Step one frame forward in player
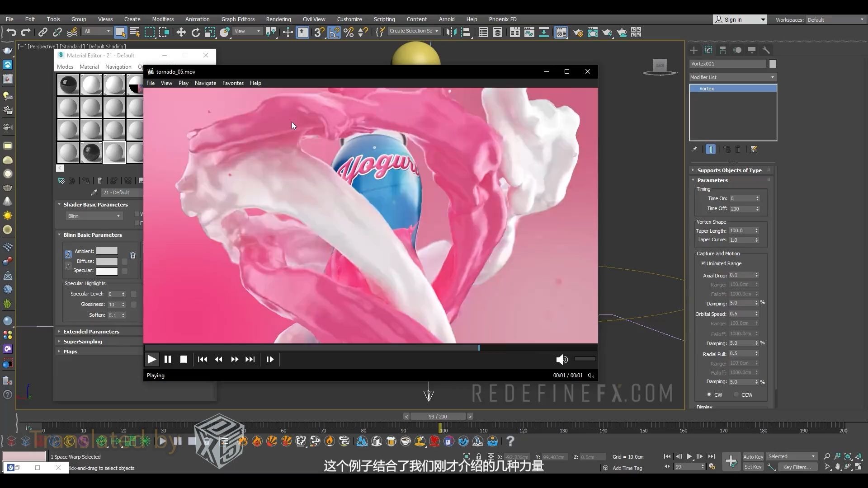Image resolution: width=868 pixels, height=488 pixels. [x=270, y=359]
